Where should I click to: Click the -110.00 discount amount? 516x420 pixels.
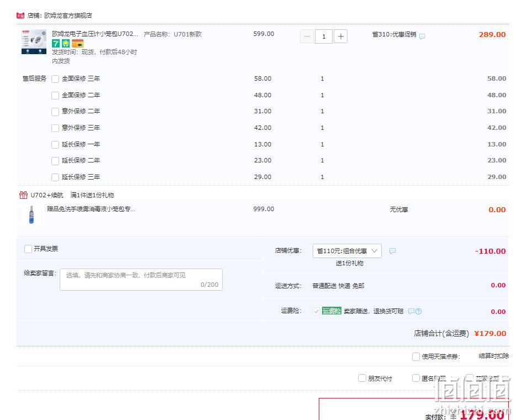point(490,251)
